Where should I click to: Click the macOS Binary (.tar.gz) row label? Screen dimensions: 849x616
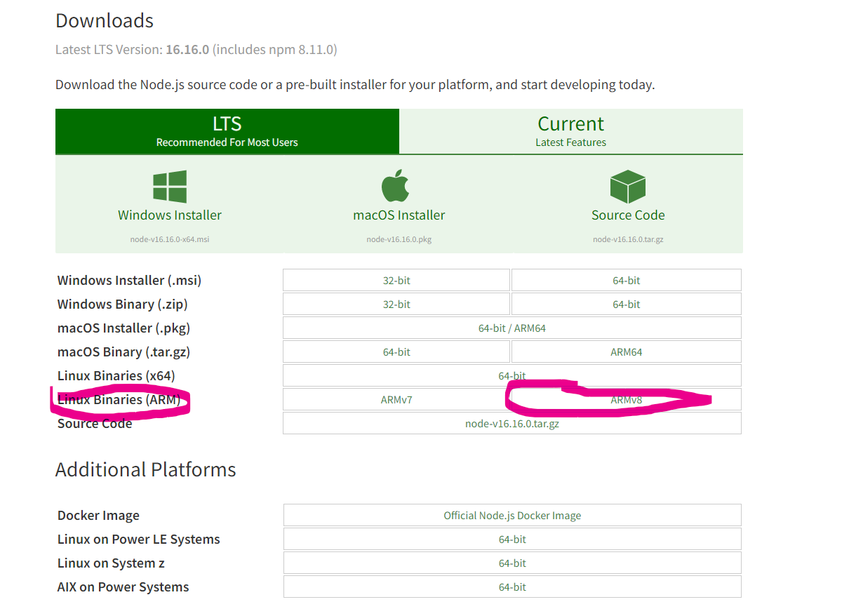point(123,352)
